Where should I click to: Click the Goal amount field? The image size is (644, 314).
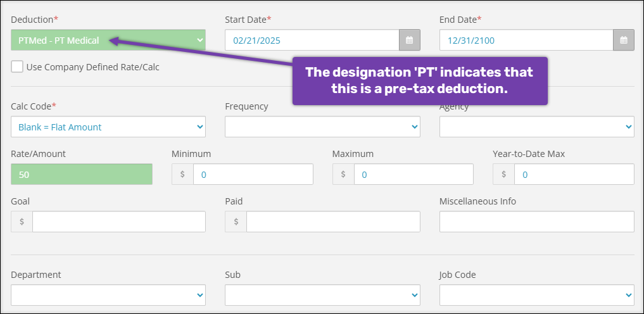pyautogui.click(x=118, y=222)
